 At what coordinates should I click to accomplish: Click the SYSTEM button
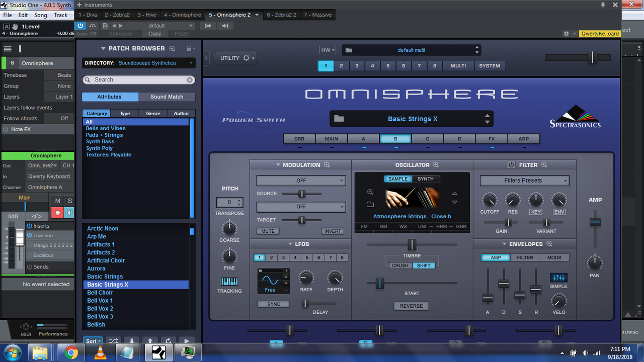coord(490,66)
